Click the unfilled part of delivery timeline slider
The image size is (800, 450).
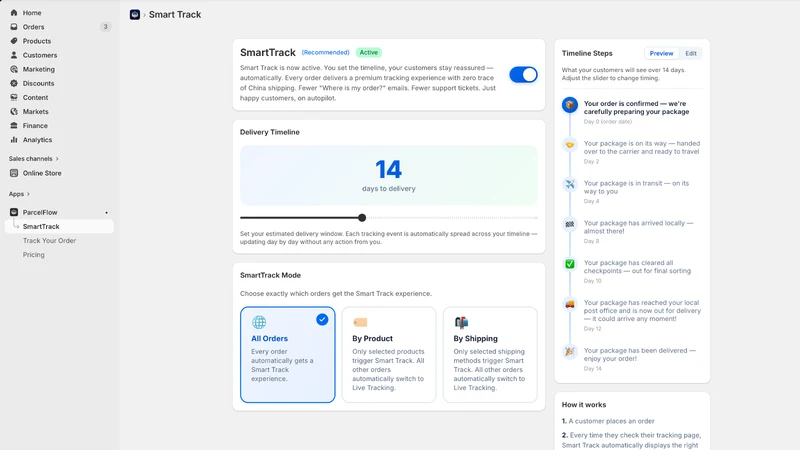coord(452,218)
